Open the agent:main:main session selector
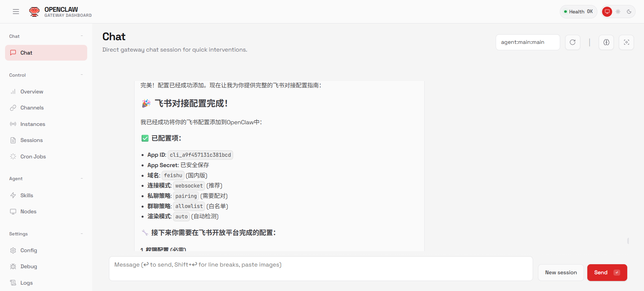 (528, 42)
